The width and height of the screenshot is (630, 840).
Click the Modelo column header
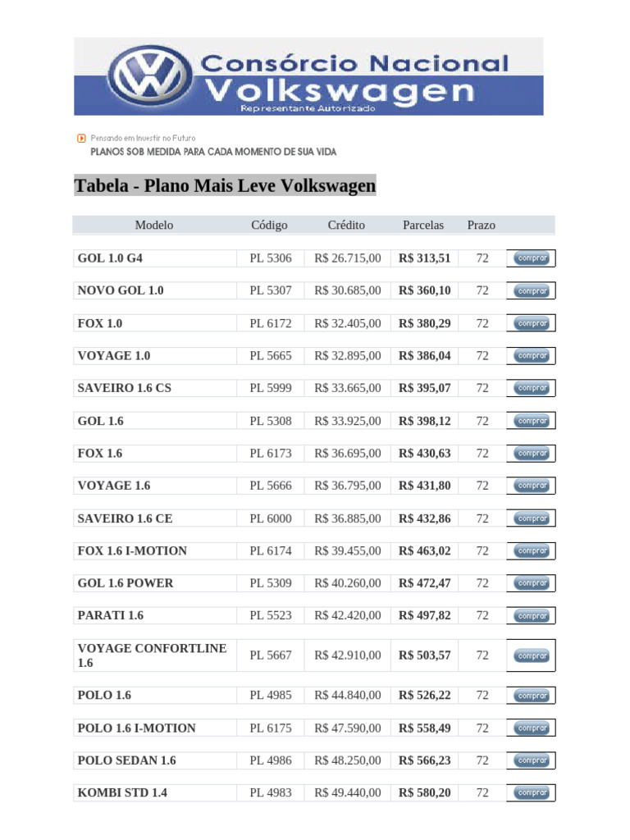[x=154, y=225]
